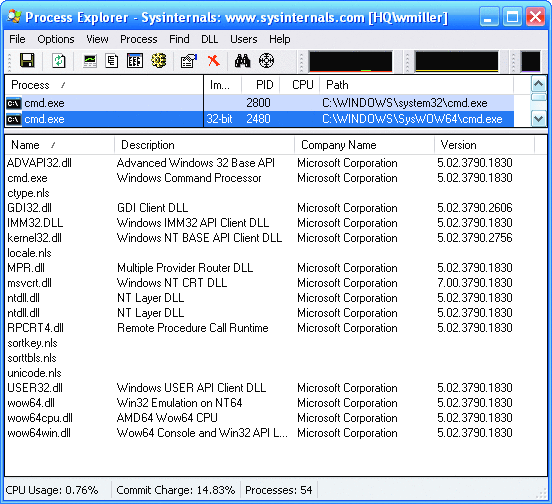Toggle the Show Process Tree icon
The image size is (552, 504).
pyautogui.click(x=112, y=61)
